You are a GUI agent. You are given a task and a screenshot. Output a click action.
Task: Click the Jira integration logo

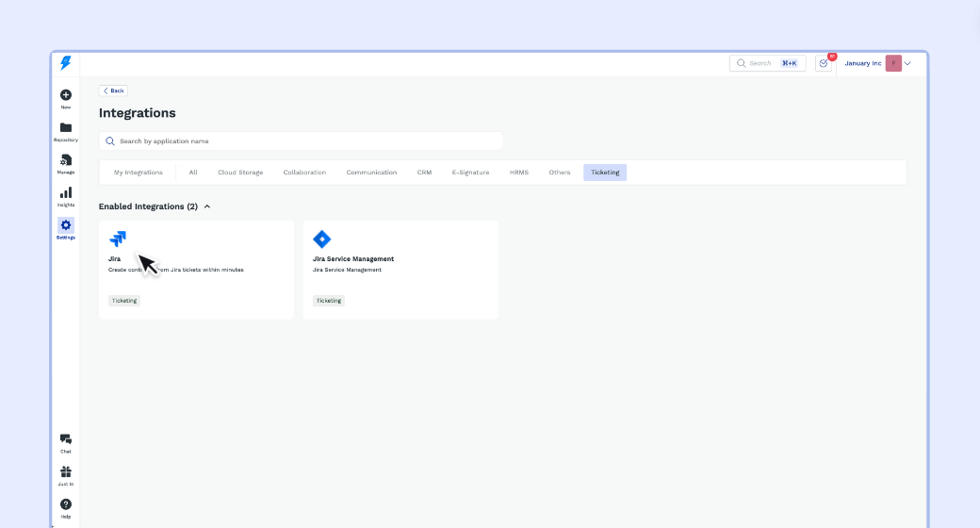(x=118, y=239)
